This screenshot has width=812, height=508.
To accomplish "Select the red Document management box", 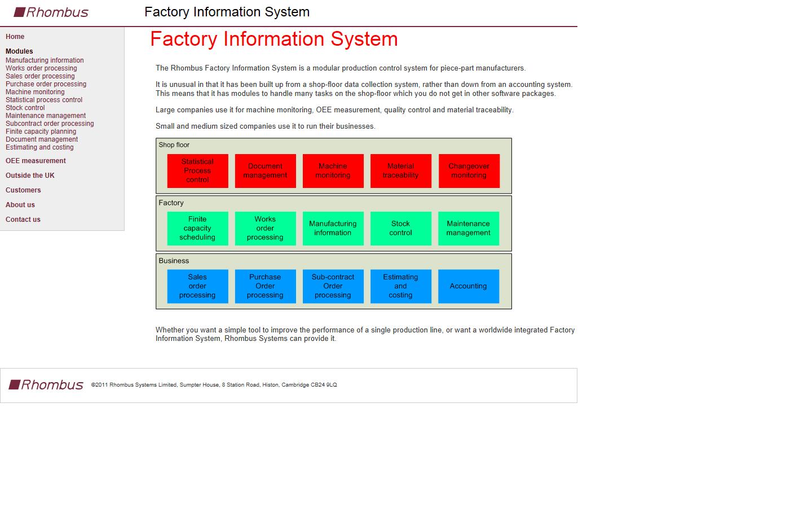I will coord(265,171).
